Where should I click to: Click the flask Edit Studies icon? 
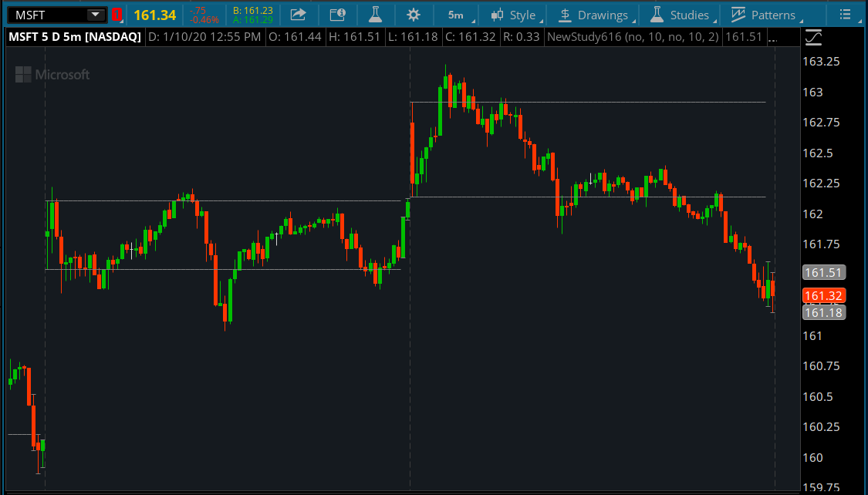[x=375, y=15]
